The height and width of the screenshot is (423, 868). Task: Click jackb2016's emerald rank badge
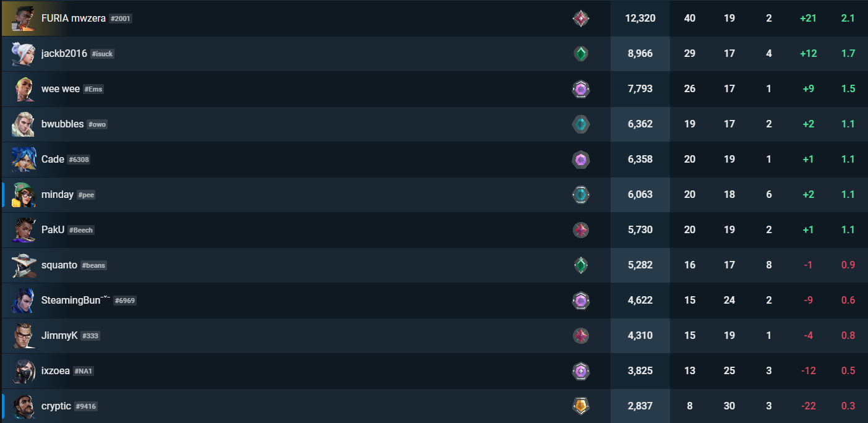click(x=580, y=54)
